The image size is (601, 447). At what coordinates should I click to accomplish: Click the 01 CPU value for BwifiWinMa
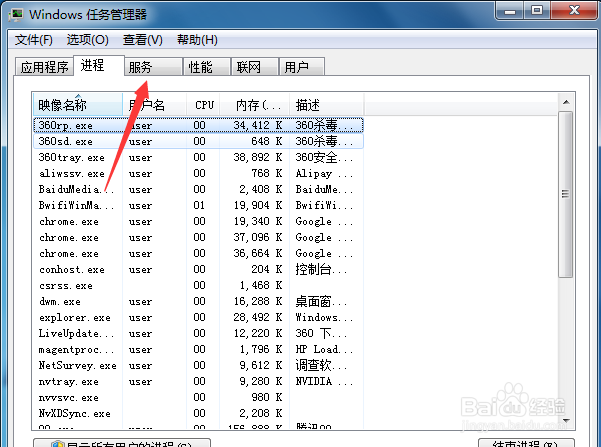click(199, 205)
